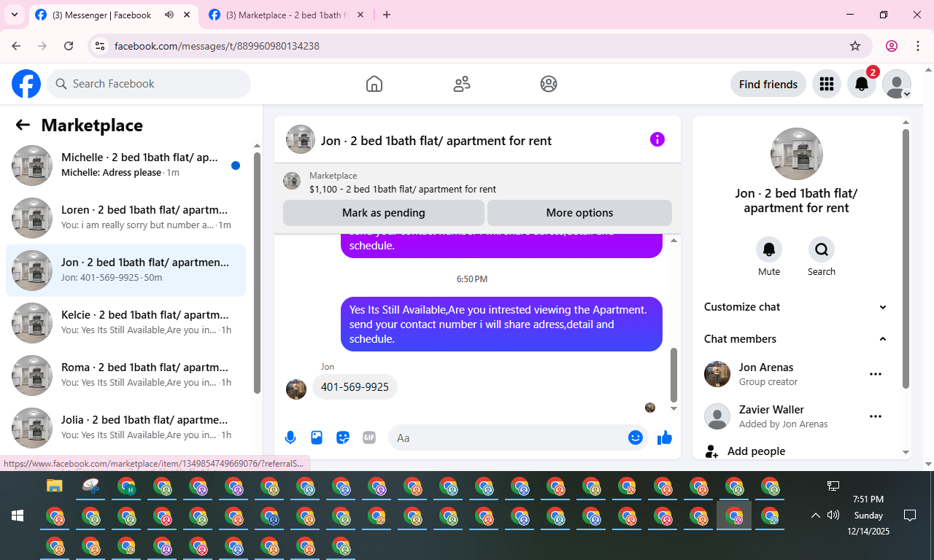Open conversation information purple info icon
Image resolution: width=934 pixels, height=560 pixels.
657,139
